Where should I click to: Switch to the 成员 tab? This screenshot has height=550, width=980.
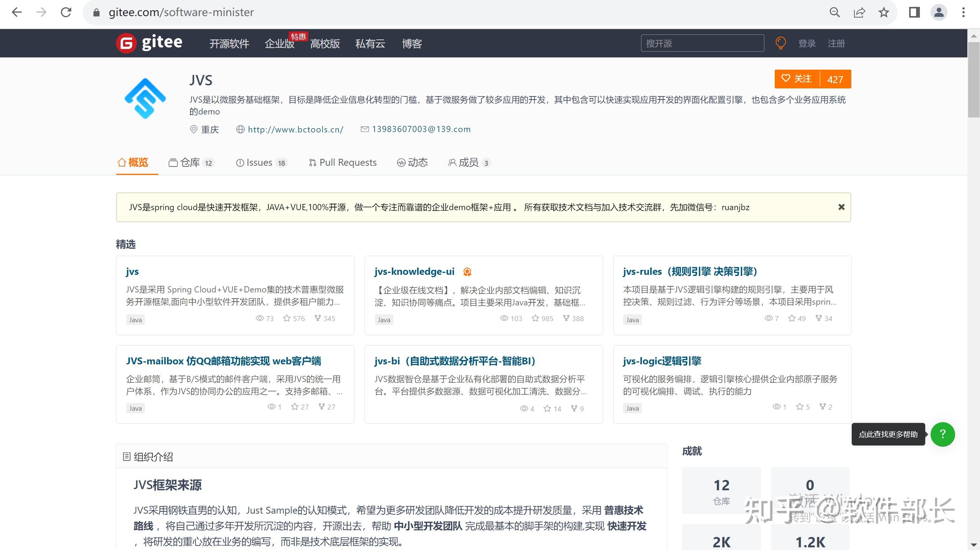[469, 163]
